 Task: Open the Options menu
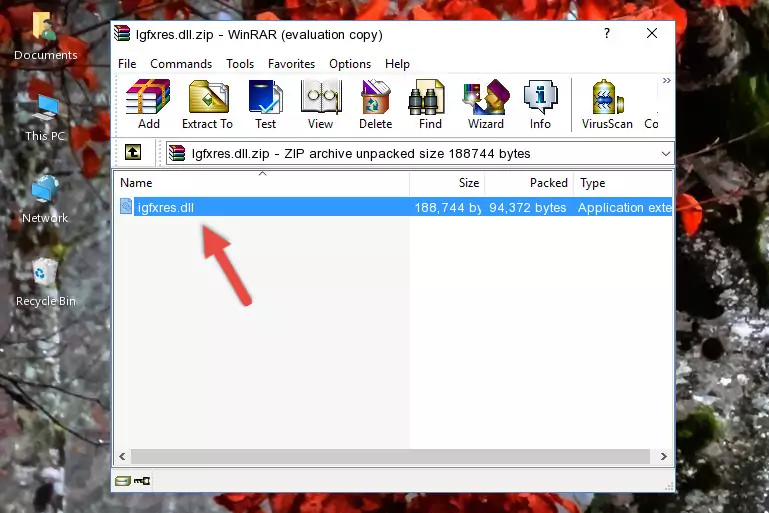[x=350, y=64]
